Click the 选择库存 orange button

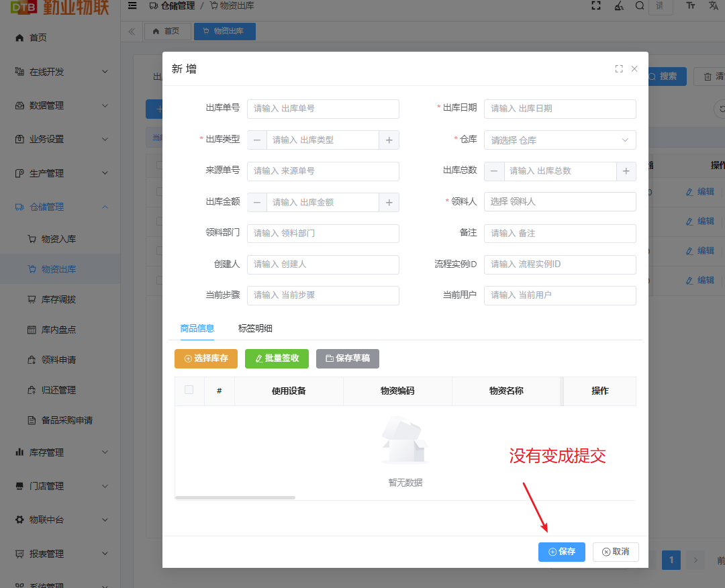point(206,358)
